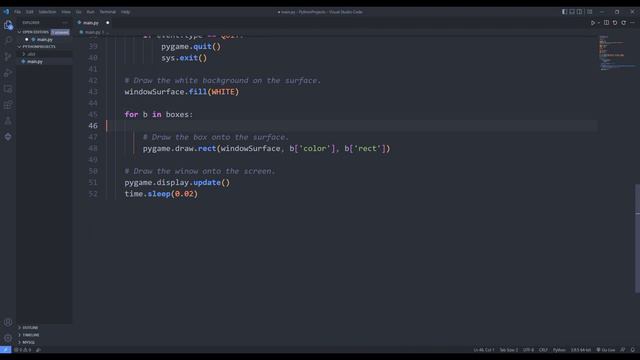Click the remote window indicator in status bar
The image size is (640, 360).
click(x=6, y=350)
